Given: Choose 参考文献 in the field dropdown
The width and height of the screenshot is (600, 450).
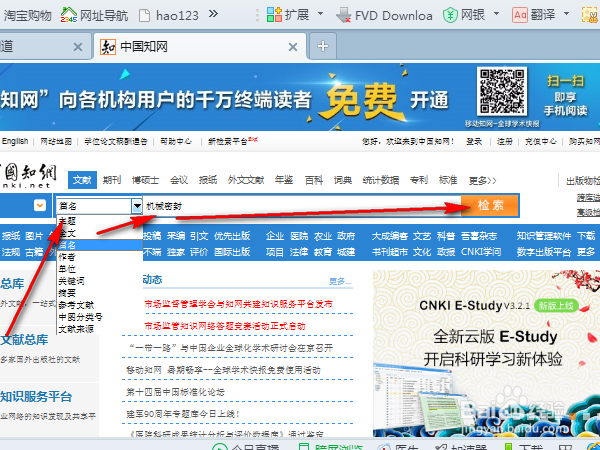Looking at the screenshot, I should tap(99, 305).
